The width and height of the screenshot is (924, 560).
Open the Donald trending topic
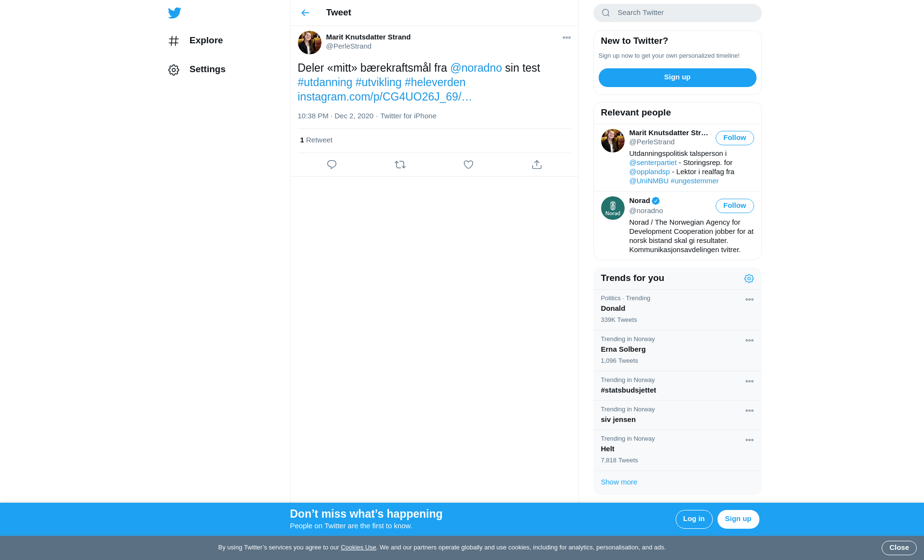pyautogui.click(x=677, y=310)
